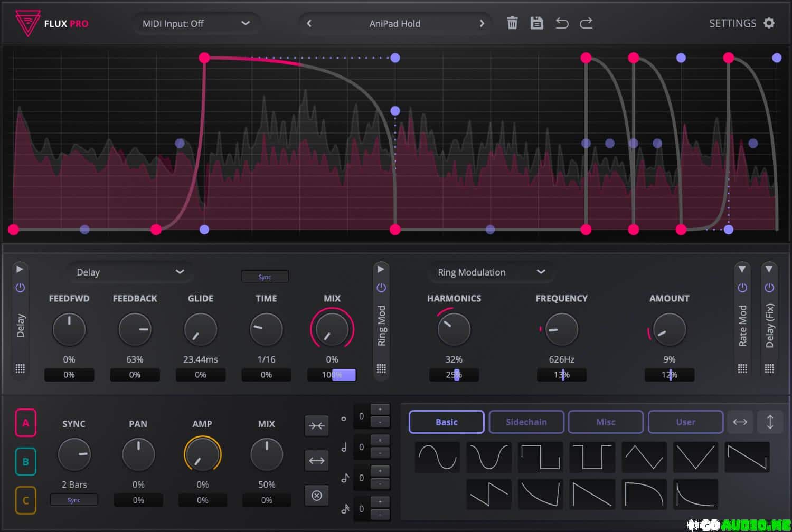Select modulator B
This screenshot has height=532, width=792.
click(25, 462)
